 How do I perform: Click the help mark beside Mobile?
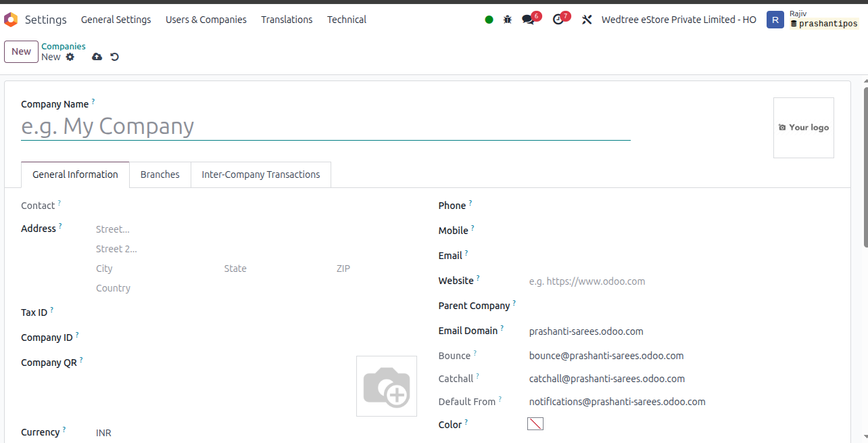point(473,228)
